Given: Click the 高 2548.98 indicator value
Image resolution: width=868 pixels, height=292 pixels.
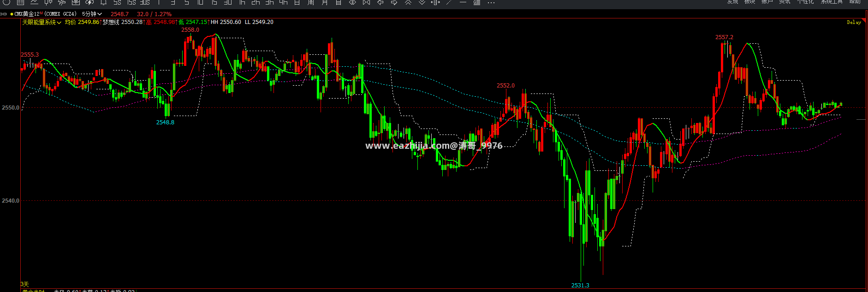Looking at the screenshot, I should click(x=161, y=22).
